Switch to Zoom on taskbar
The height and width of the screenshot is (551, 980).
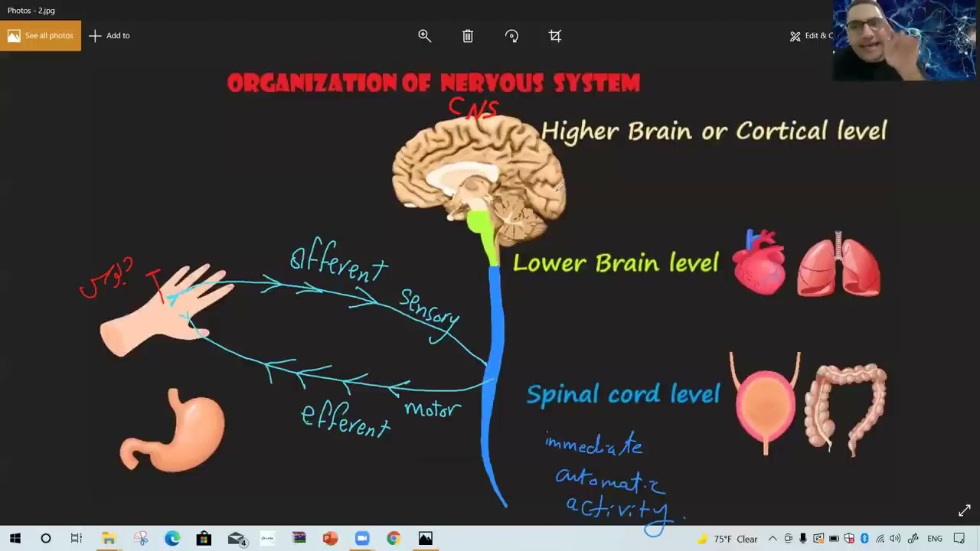tap(362, 539)
